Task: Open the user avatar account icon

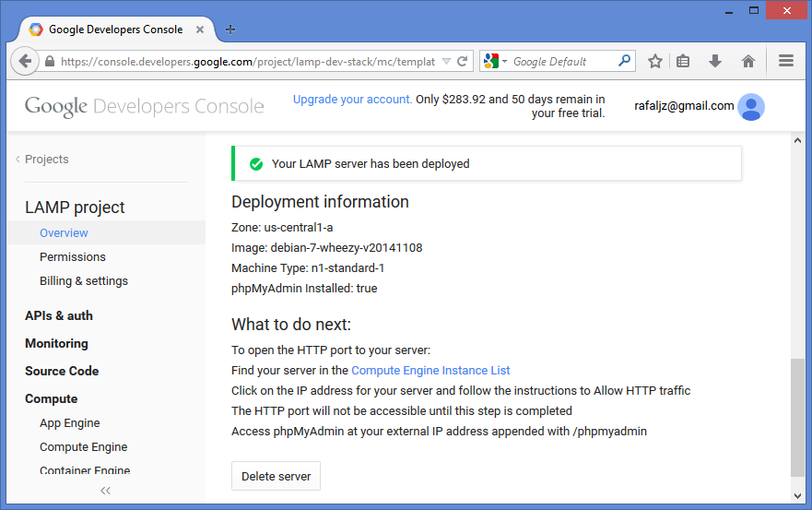Action: (751, 107)
